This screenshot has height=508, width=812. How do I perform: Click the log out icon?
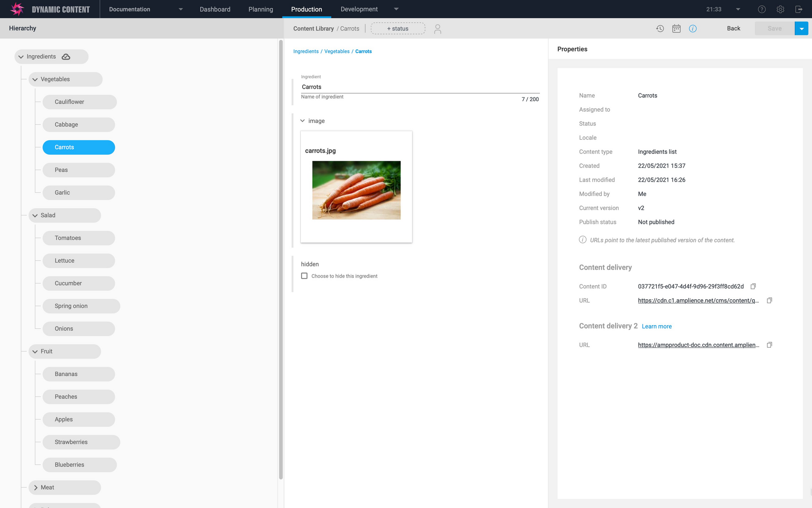tap(799, 9)
